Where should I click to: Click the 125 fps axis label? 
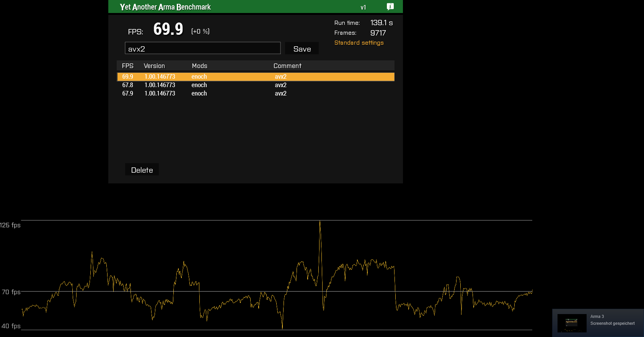pyautogui.click(x=10, y=225)
